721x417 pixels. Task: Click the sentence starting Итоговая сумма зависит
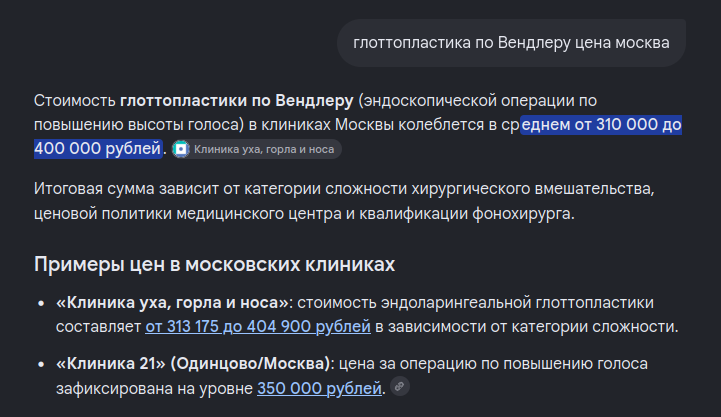pos(344,201)
